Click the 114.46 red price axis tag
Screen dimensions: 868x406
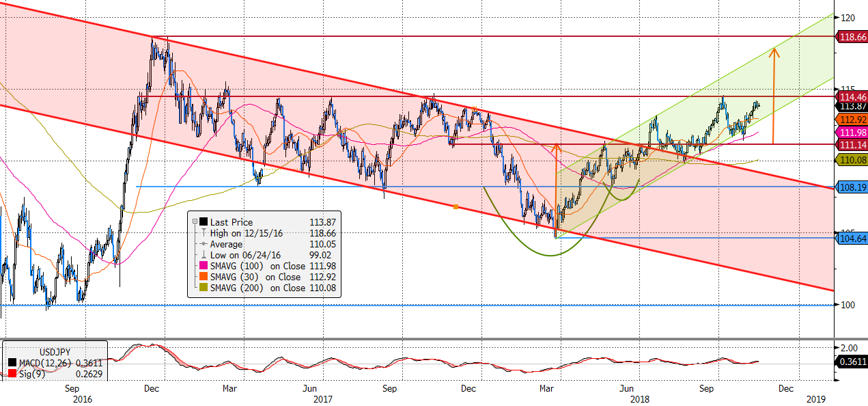(x=852, y=97)
